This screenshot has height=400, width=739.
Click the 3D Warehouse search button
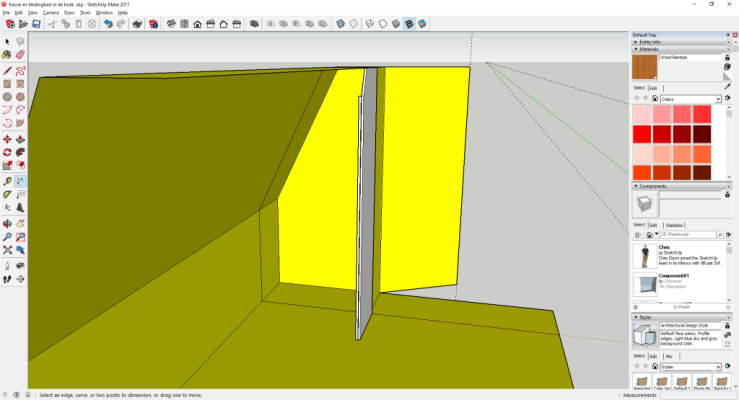click(x=720, y=235)
